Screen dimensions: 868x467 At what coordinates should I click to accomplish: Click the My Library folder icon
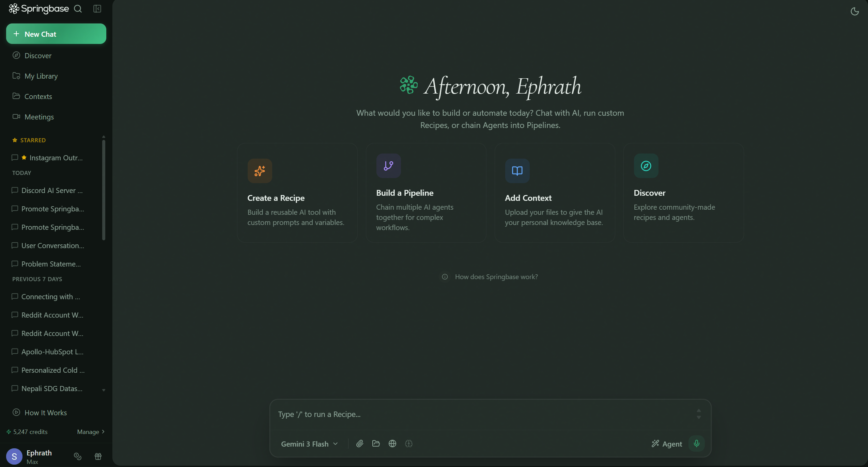pyautogui.click(x=16, y=76)
